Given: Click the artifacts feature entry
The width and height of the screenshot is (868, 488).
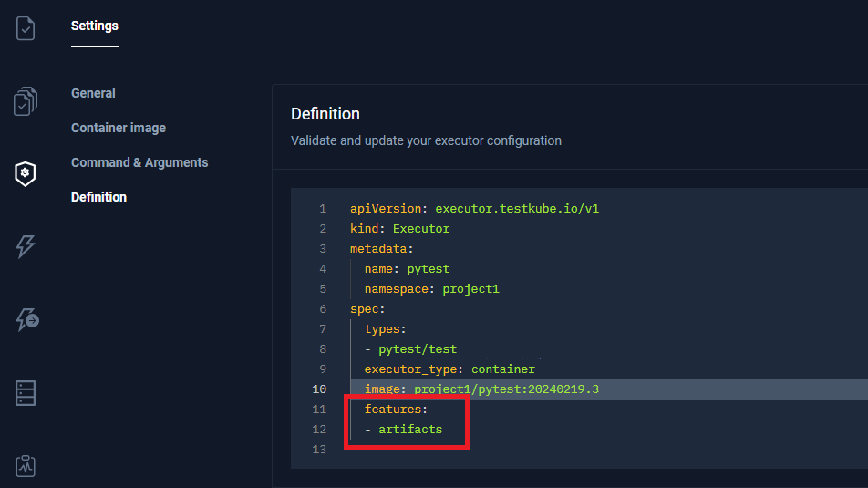Looking at the screenshot, I should pyautogui.click(x=410, y=429).
